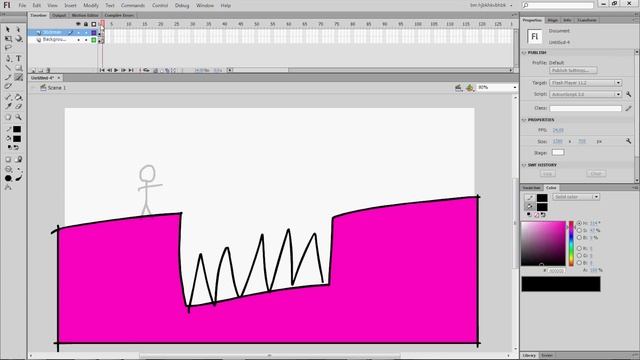The image size is (640, 360).
Task: Toggle outline square of Stickman layer
Action: [x=93, y=32]
